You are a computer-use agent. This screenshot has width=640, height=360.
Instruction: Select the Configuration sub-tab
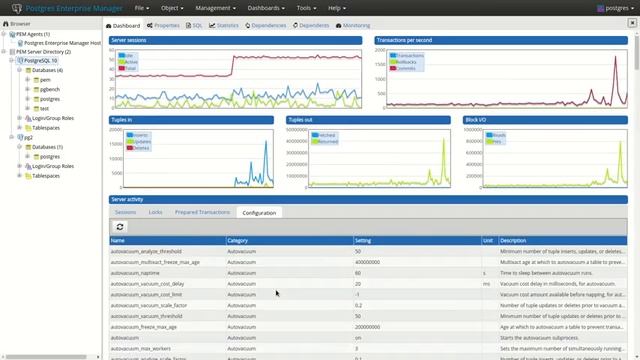[259, 213]
